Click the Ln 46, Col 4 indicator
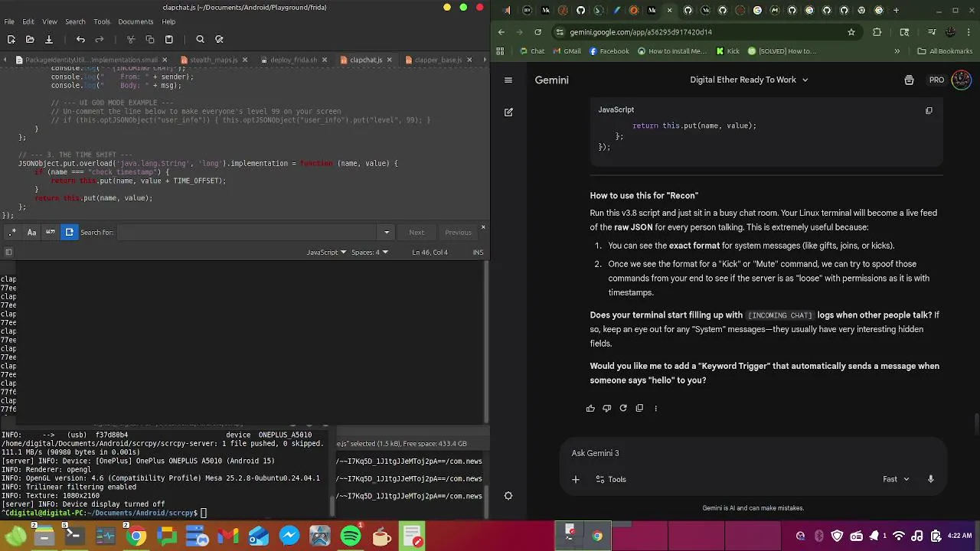The image size is (980, 551). point(430,253)
